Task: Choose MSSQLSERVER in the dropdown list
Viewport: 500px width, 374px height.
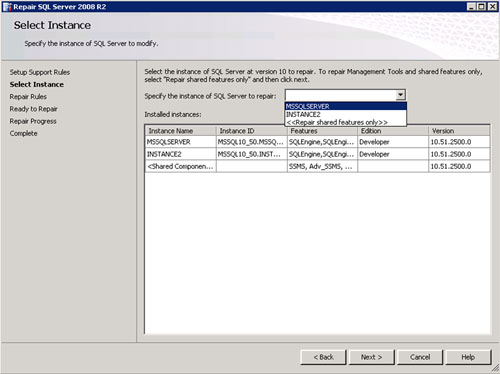Action: point(346,106)
